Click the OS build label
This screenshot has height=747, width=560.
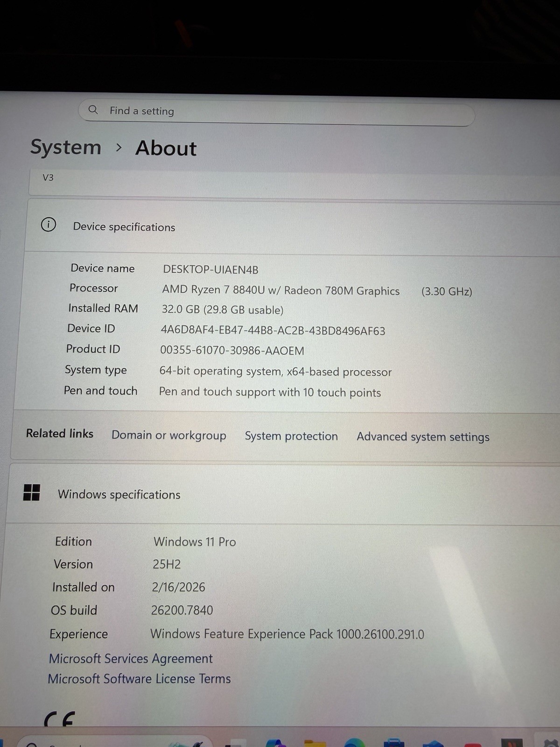(x=74, y=610)
